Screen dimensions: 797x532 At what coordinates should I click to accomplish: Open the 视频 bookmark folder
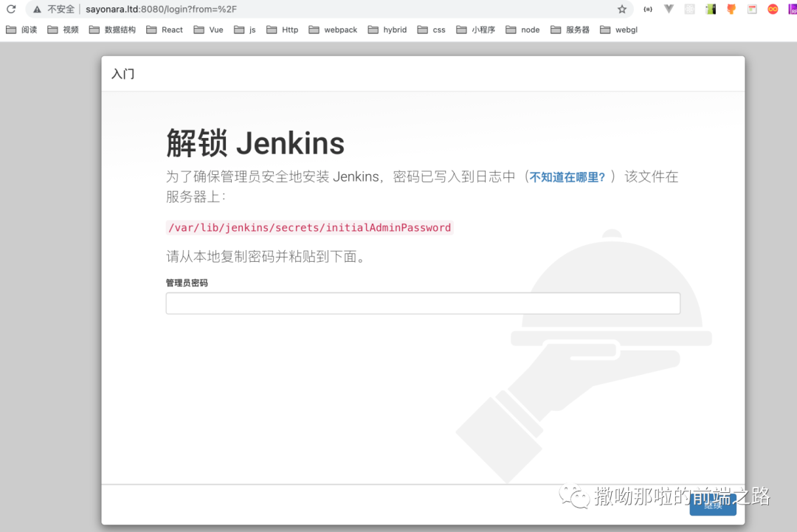pyautogui.click(x=63, y=30)
